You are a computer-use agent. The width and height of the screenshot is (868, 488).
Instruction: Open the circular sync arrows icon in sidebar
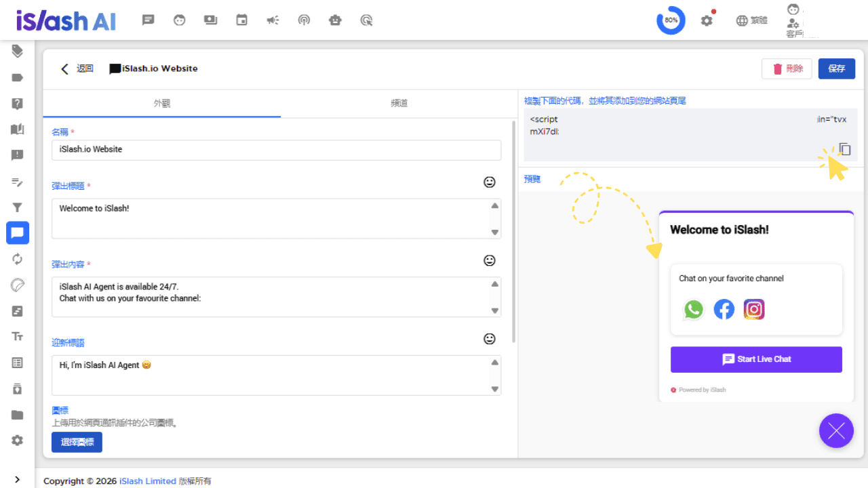pos(18,259)
